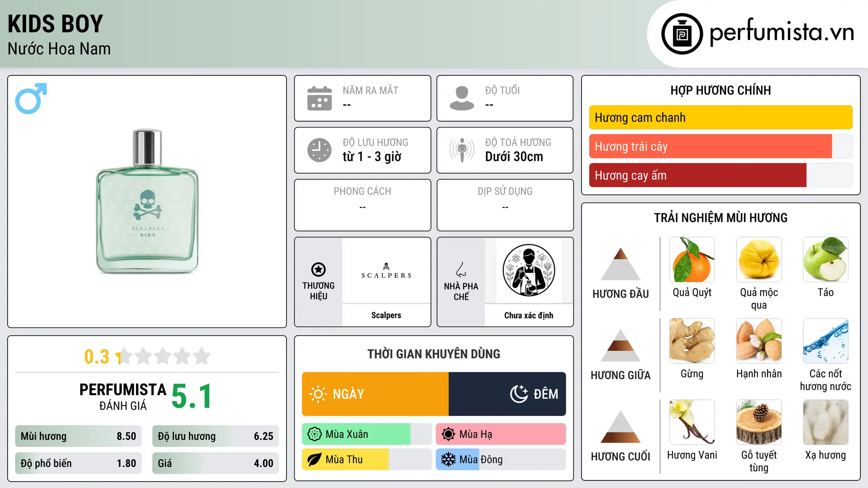The image size is (868, 488).
Task: Click the từ 1 - 3 giờ value
Action: (x=372, y=157)
